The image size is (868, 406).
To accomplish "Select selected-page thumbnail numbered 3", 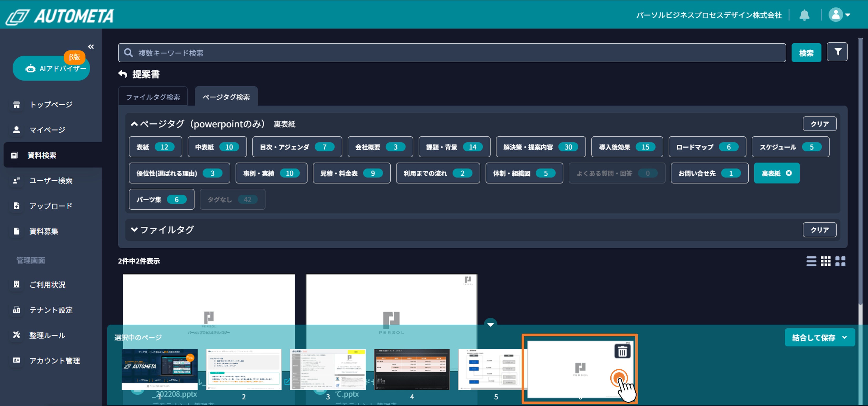I will (x=327, y=369).
